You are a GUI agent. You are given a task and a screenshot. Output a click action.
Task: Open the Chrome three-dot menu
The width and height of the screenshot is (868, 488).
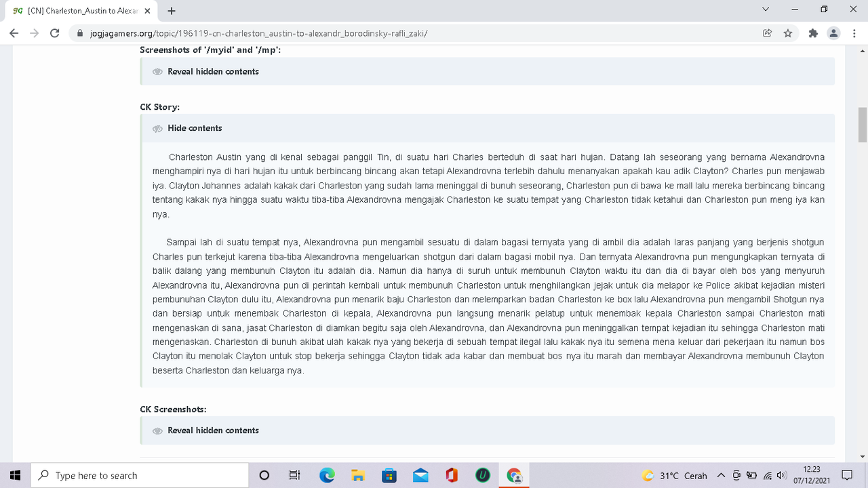pyautogui.click(x=854, y=33)
